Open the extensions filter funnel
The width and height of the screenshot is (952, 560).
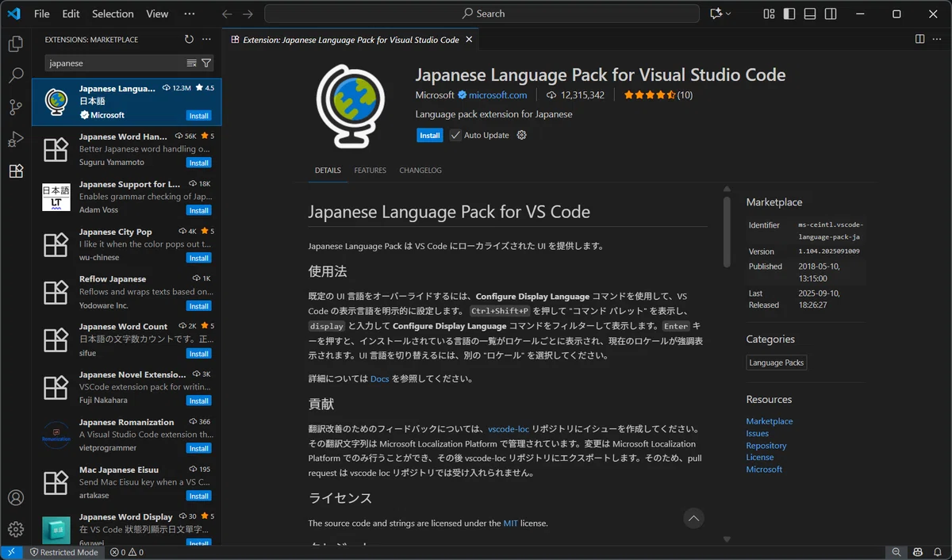(x=206, y=63)
